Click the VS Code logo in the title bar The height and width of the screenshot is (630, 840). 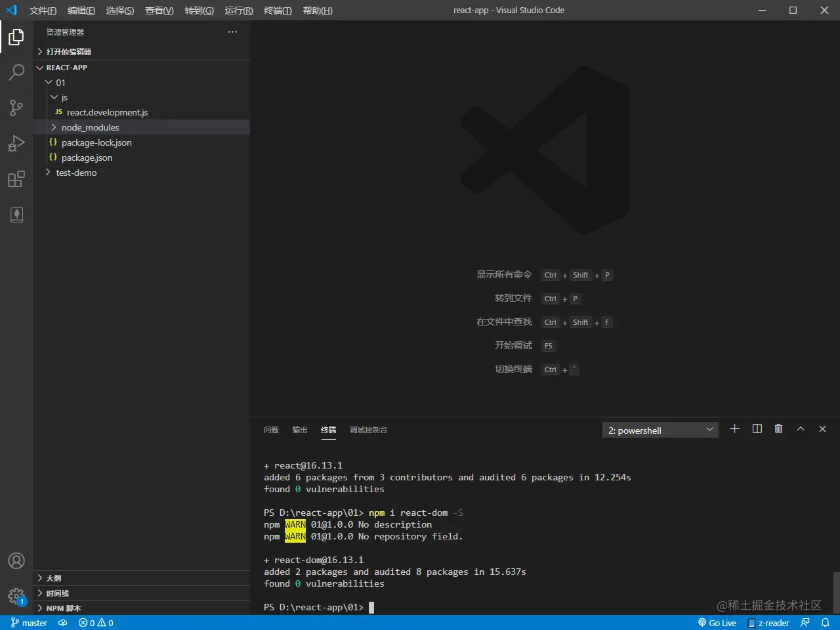pos(11,10)
